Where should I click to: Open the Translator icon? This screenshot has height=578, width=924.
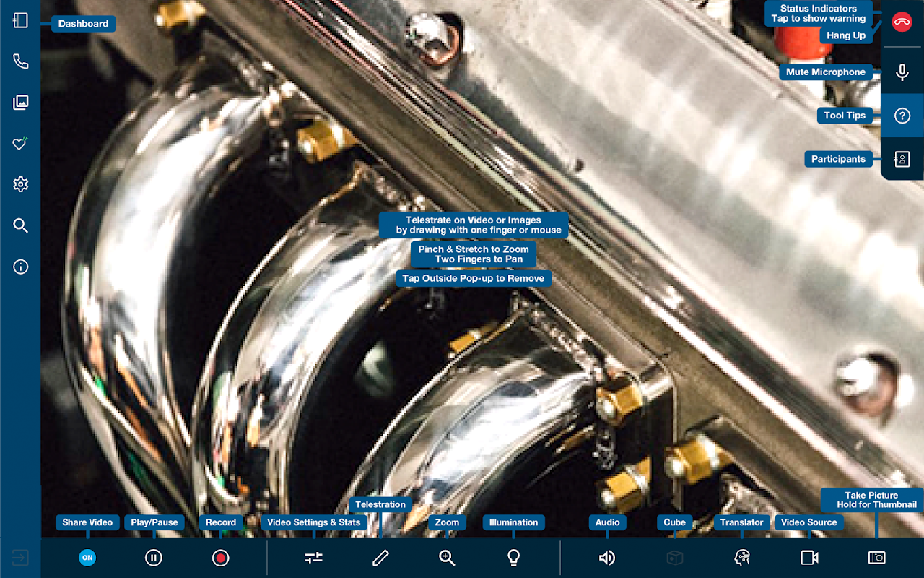(x=741, y=558)
